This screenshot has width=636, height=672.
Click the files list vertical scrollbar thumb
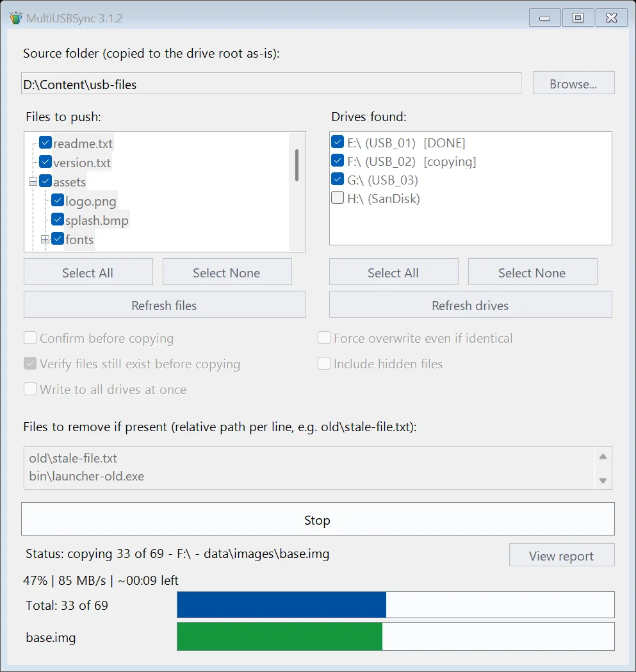click(297, 165)
